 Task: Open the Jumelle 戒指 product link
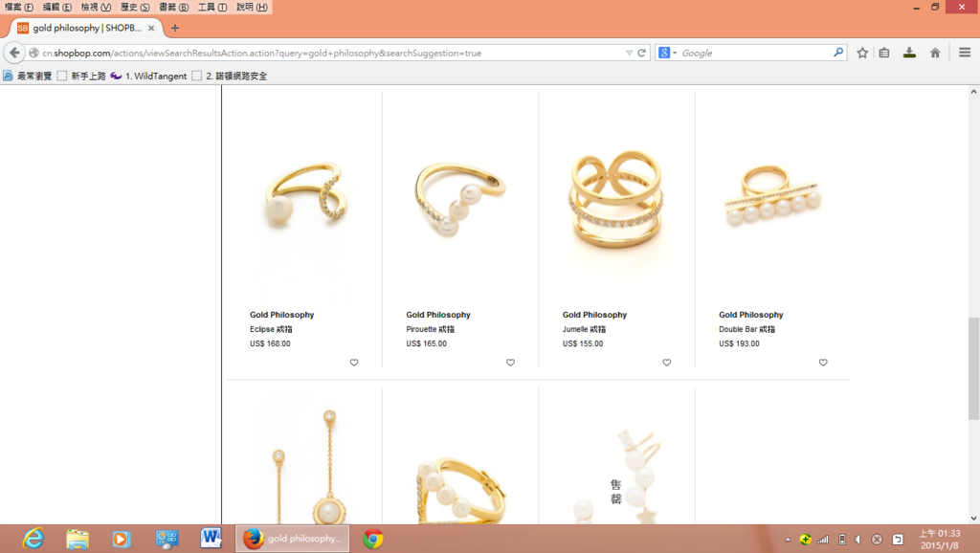[x=584, y=329]
